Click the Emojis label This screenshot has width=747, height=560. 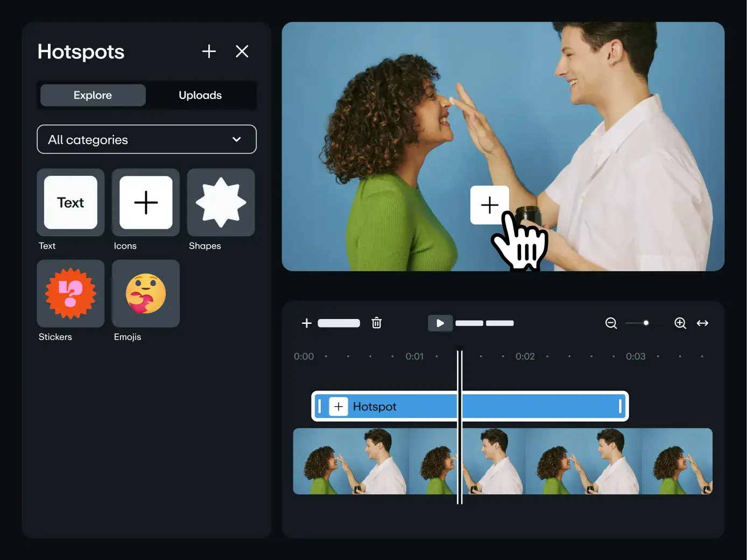click(x=128, y=337)
